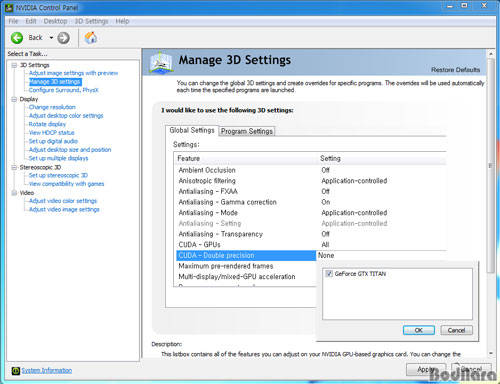Click the None value for Double precision

[326, 255]
